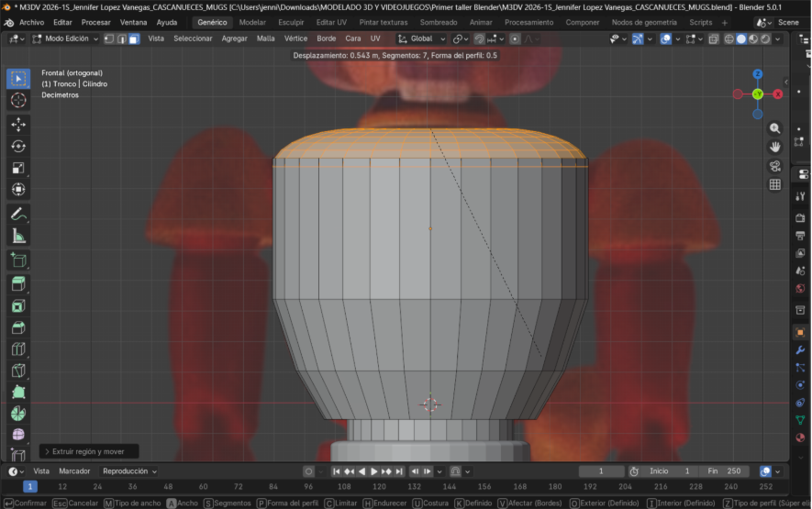
Task: Open the Malla menu
Action: [x=265, y=39]
